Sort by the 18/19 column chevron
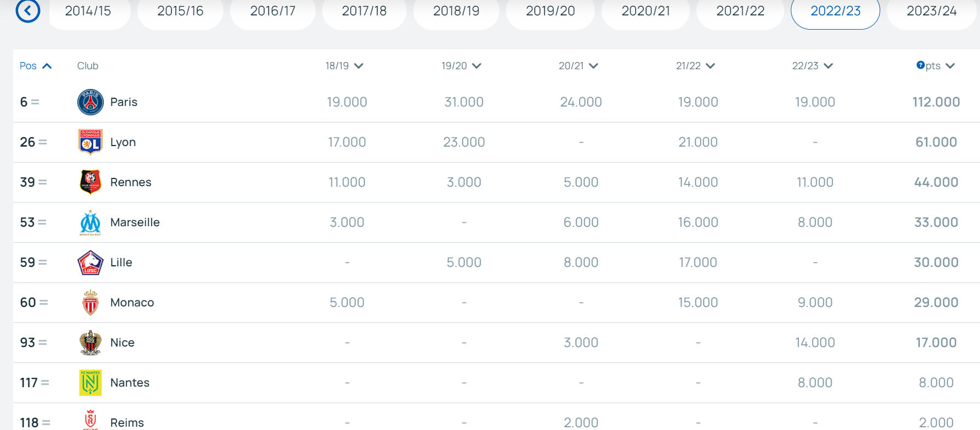 coord(359,66)
